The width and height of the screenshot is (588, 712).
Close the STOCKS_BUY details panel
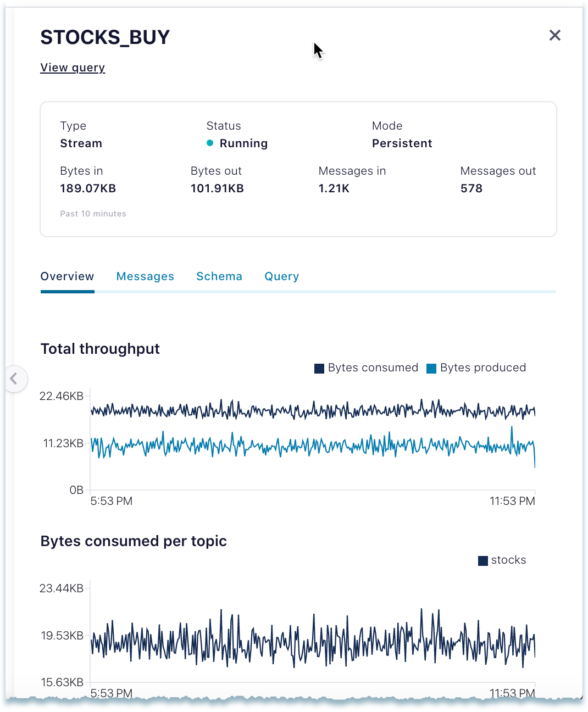click(x=554, y=36)
